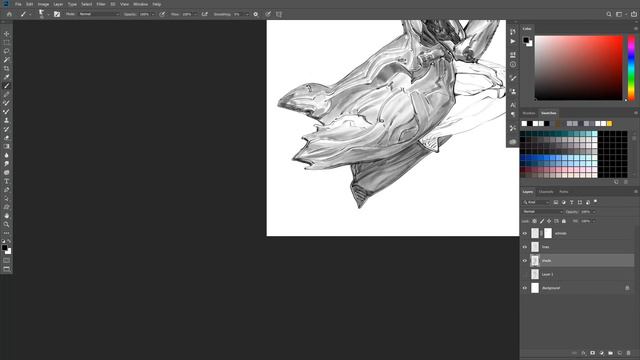Delete layer trash icon
640x360 pixels.
629,353
